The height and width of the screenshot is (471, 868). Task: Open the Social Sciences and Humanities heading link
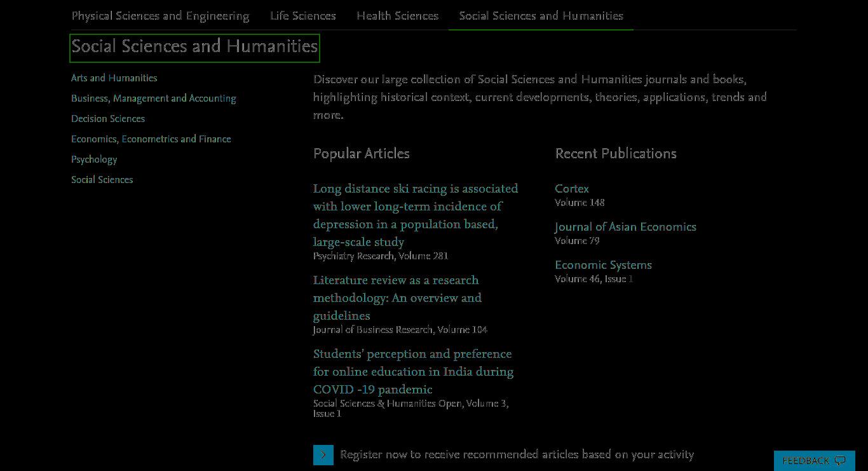coord(194,46)
